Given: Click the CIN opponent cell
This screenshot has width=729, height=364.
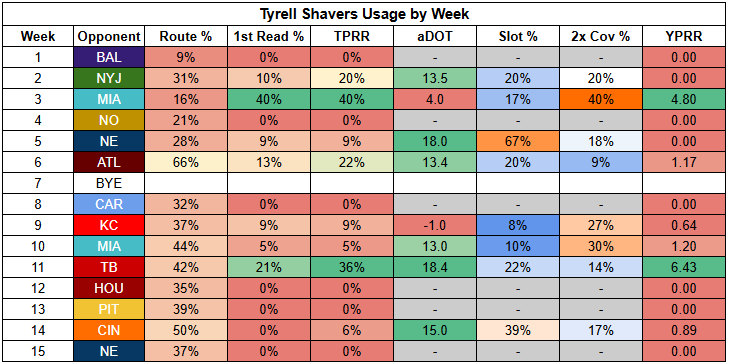Looking at the screenshot, I should pyautogui.click(x=109, y=331).
